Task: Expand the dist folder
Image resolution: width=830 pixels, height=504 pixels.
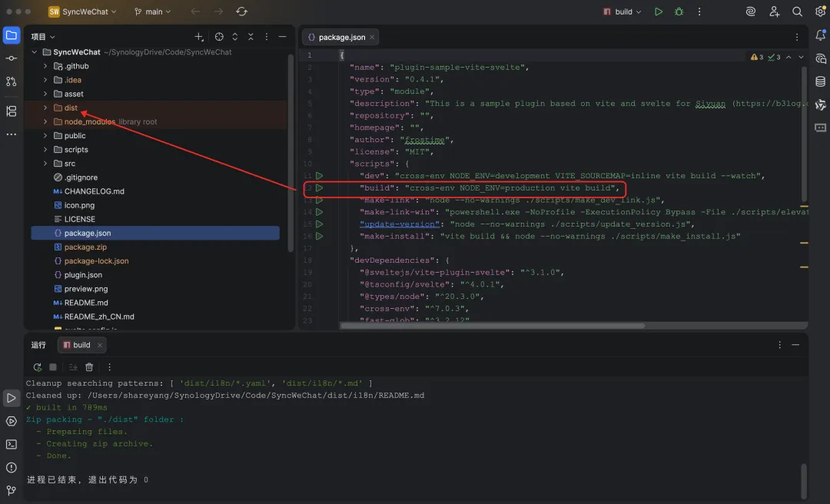Action: pos(45,108)
